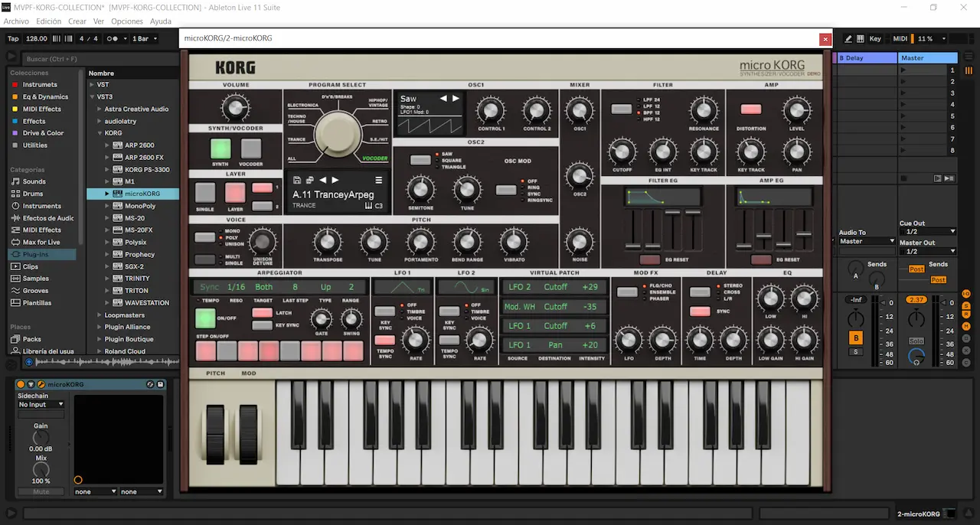Viewport: 980px width, 525px height.
Task: Click the Key map mode button
Action: click(x=875, y=38)
